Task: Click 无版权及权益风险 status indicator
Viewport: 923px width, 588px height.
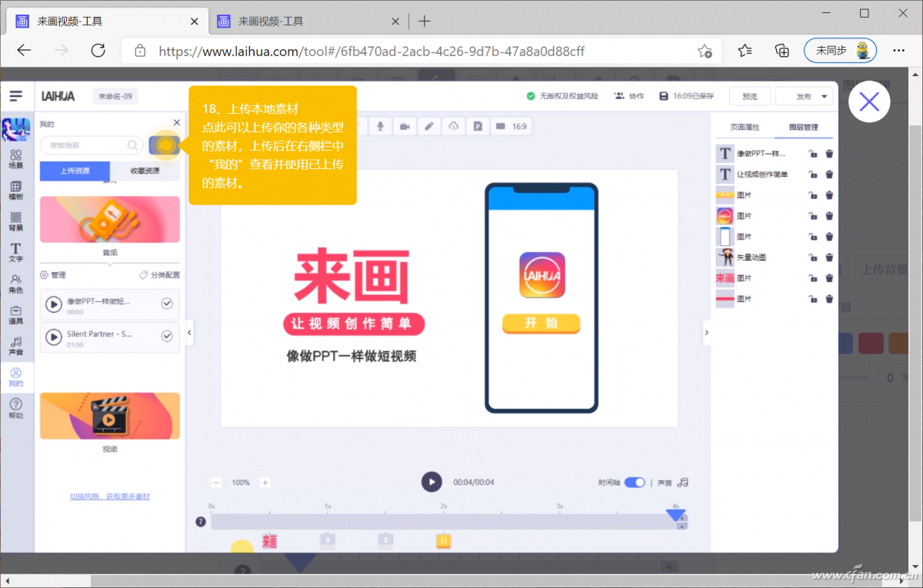Action: 562,96
